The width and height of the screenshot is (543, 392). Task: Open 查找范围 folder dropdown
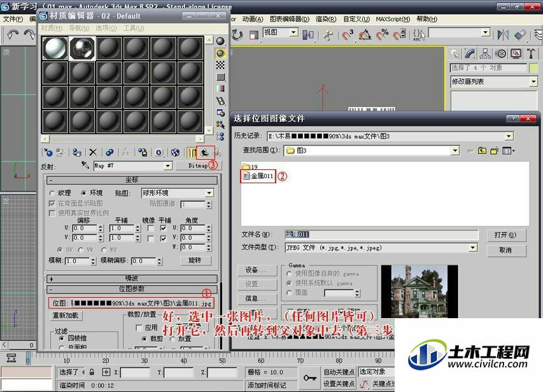(455, 150)
